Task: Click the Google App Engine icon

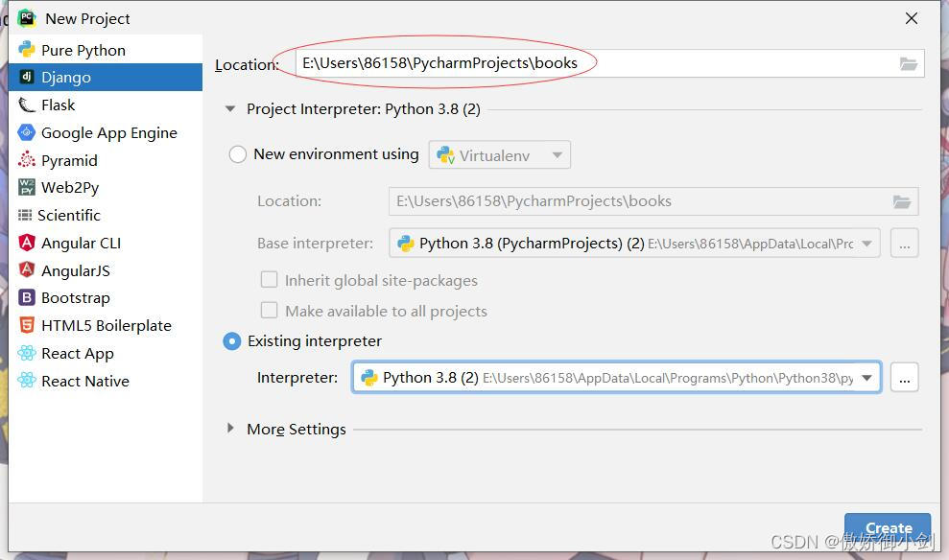Action: click(27, 132)
